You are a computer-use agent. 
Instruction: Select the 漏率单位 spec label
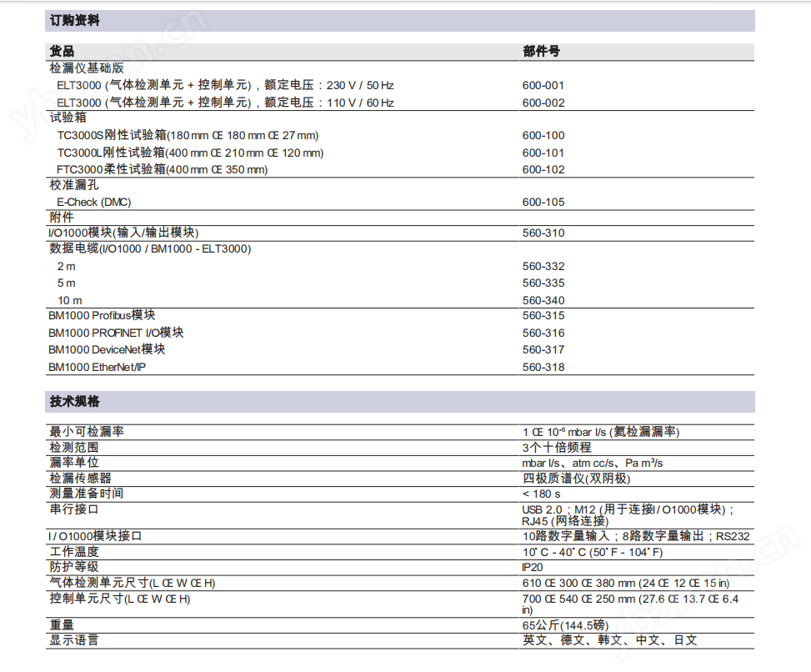pos(74,463)
